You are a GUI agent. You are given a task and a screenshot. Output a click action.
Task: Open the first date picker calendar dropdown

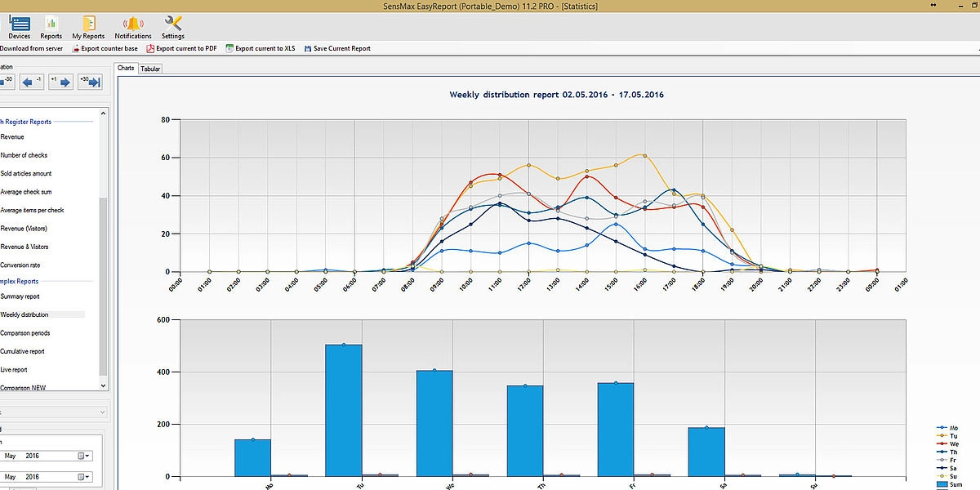[x=85, y=456]
